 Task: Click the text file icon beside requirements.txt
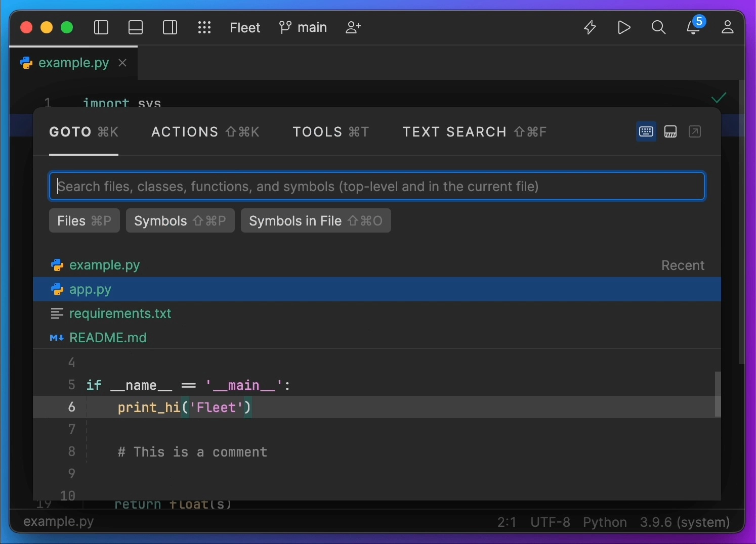[57, 313]
